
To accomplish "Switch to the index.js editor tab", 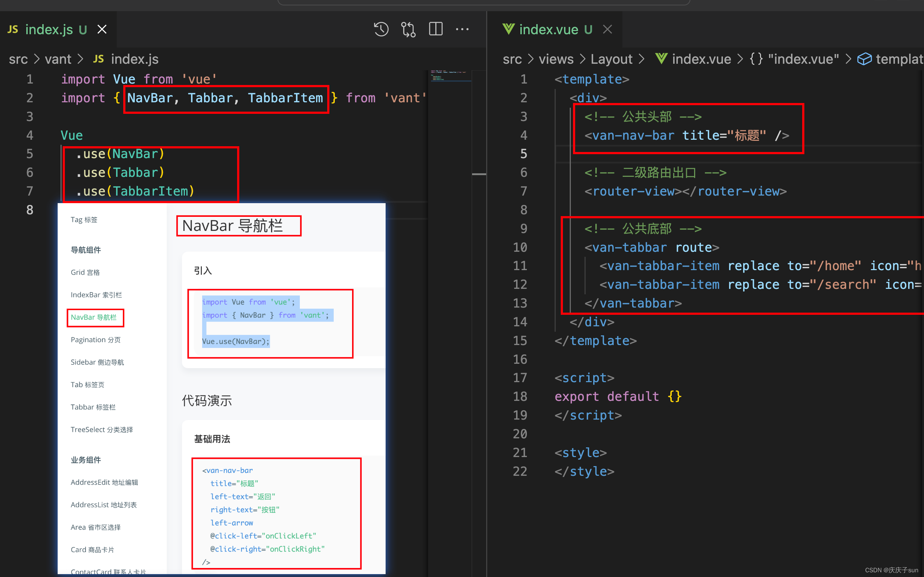I will [x=49, y=30].
